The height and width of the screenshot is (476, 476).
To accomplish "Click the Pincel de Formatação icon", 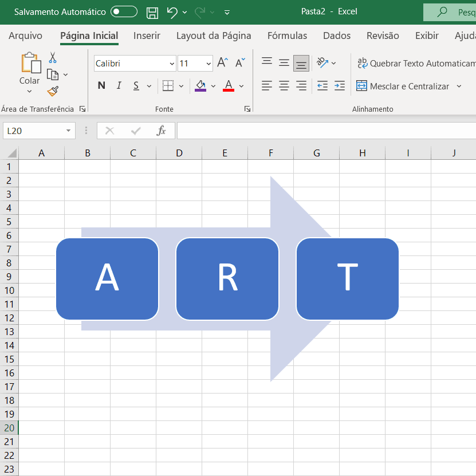I will coord(53,91).
